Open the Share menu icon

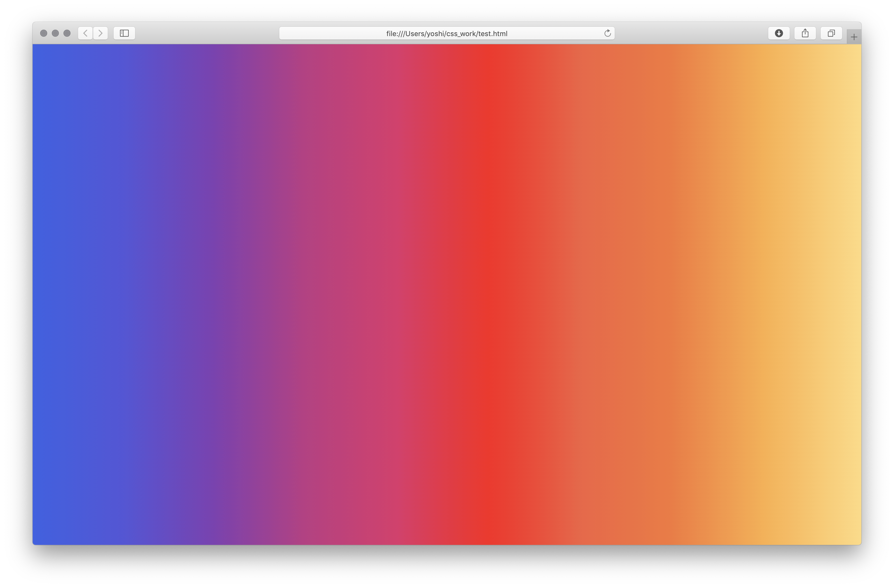[805, 33]
